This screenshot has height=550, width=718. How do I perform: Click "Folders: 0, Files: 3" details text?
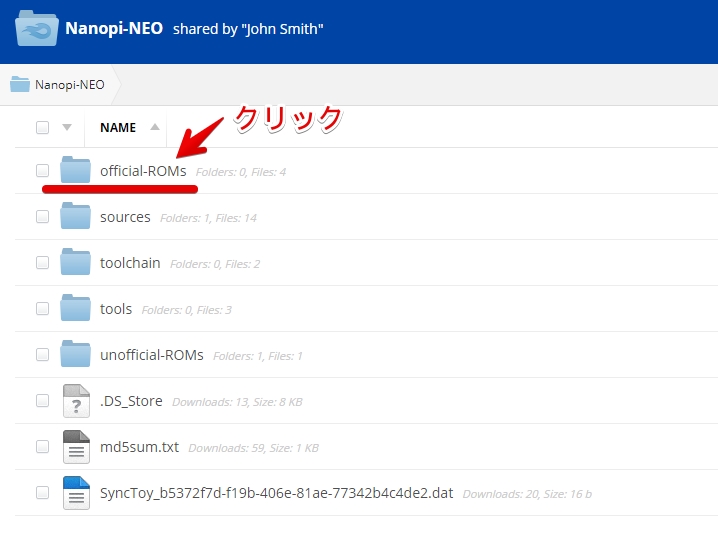[x=186, y=310]
